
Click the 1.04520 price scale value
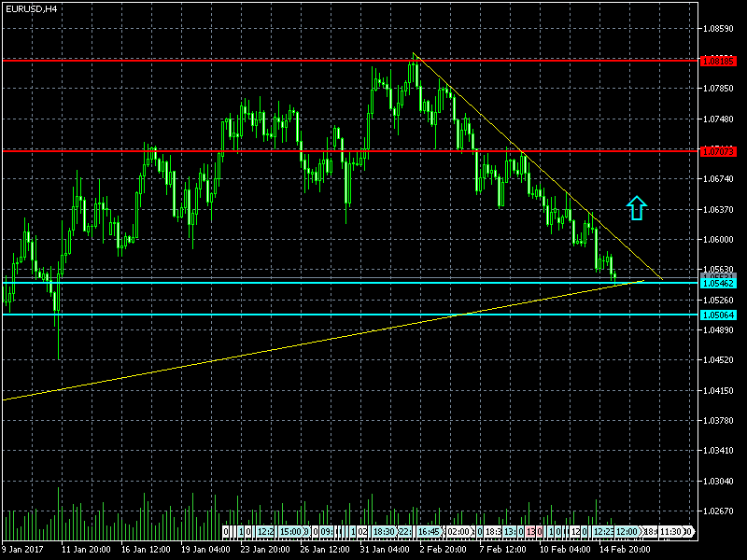[x=718, y=360]
